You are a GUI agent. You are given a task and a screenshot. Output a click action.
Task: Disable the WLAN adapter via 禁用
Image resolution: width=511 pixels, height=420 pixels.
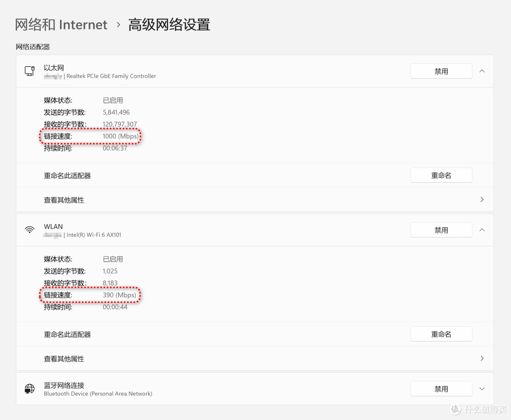coord(441,230)
